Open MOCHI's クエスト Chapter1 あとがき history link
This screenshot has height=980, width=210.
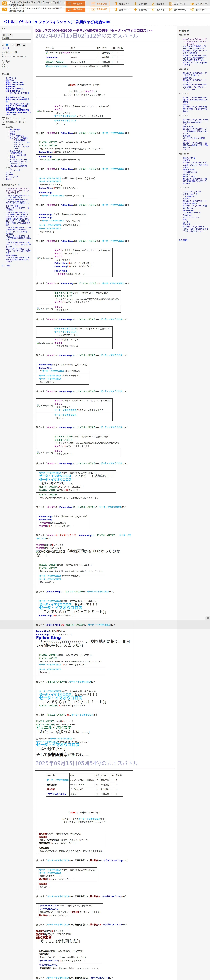click(x=195, y=64)
